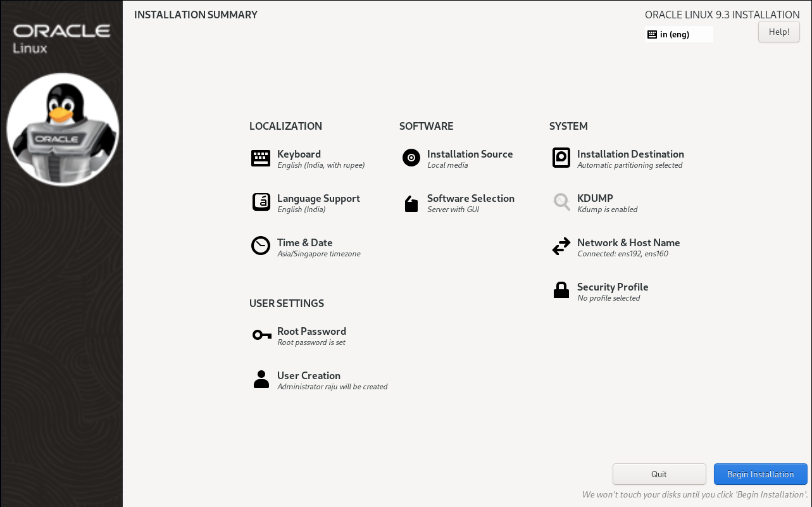Image resolution: width=812 pixels, height=507 pixels.
Task: Click 'English (India)' language status text
Action: [x=301, y=210]
